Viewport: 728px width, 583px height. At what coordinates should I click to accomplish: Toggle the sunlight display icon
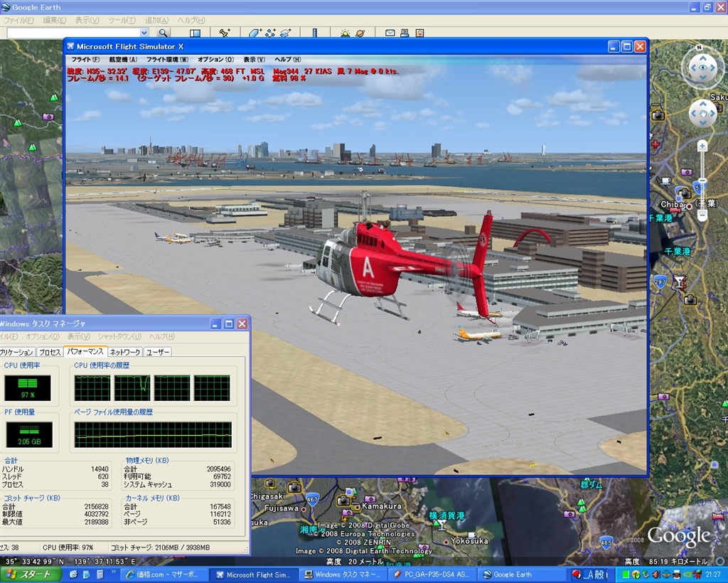(x=345, y=33)
